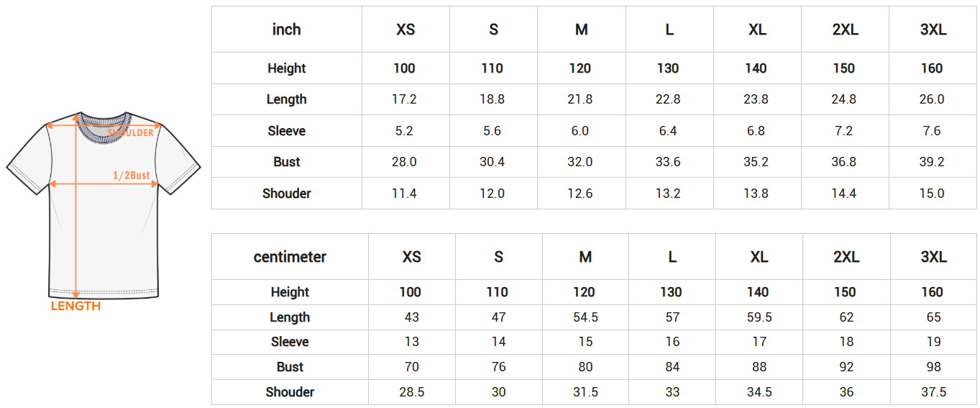Click the Bust row label in centimeter table
The height and width of the screenshot is (408, 980).
click(290, 367)
